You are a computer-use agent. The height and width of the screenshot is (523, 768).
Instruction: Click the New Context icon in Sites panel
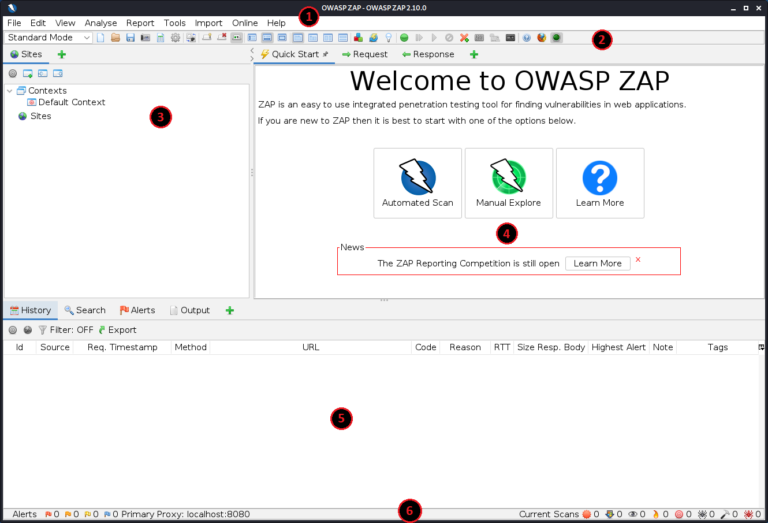click(x=28, y=73)
